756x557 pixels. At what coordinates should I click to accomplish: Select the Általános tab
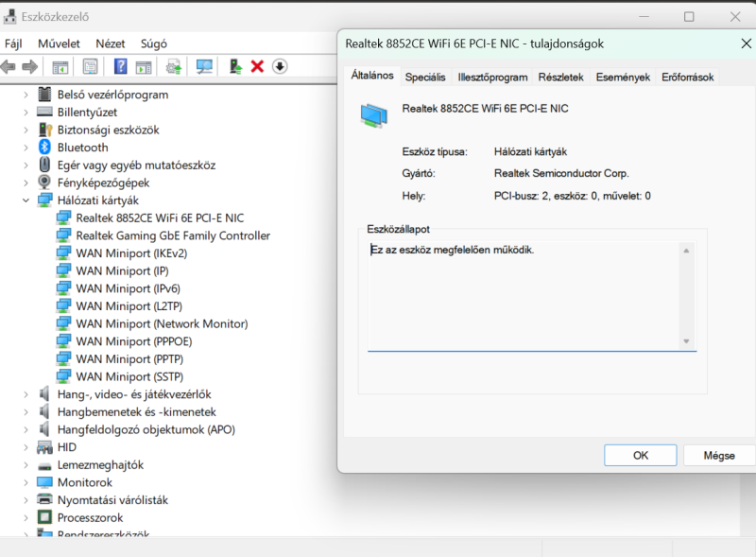pyautogui.click(x=372, y=76)
